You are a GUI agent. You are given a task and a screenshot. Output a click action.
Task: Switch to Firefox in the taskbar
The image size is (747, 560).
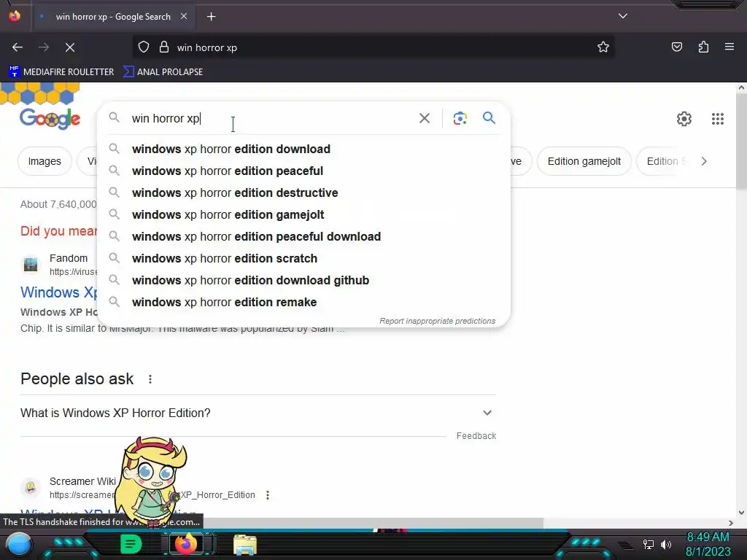186,544
